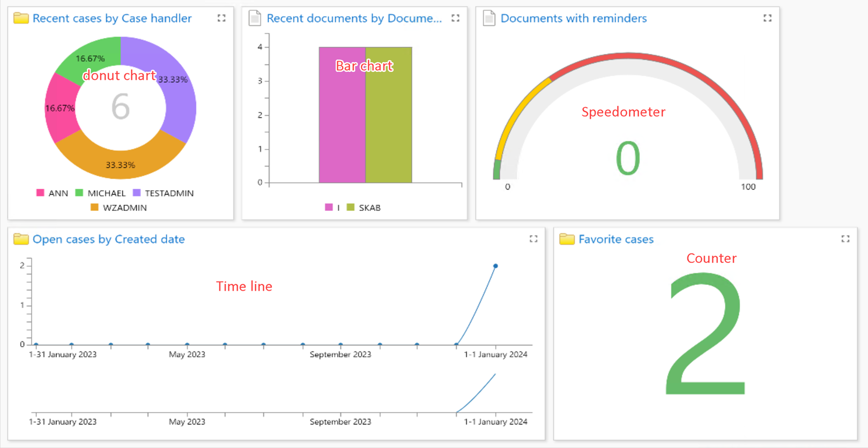The image size is (868, 448).
Task: Click the folder icon beside Recent cases title
Action: 21,18
